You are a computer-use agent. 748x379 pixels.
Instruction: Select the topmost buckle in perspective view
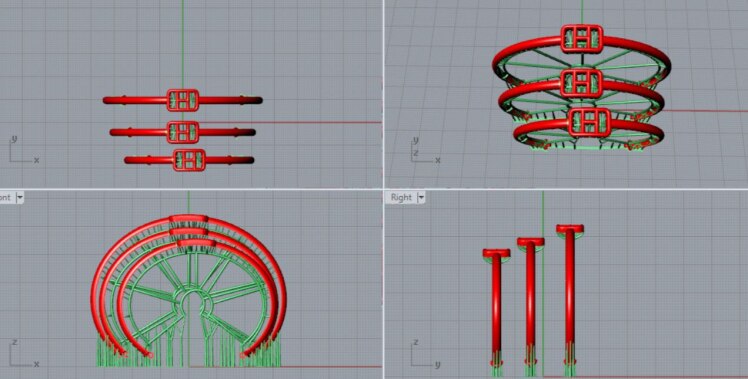click(x=582, y=39)
